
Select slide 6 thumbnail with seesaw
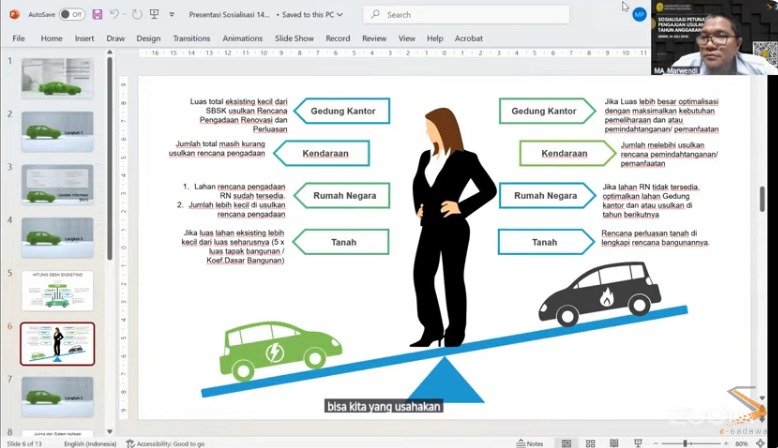point(57,344)
